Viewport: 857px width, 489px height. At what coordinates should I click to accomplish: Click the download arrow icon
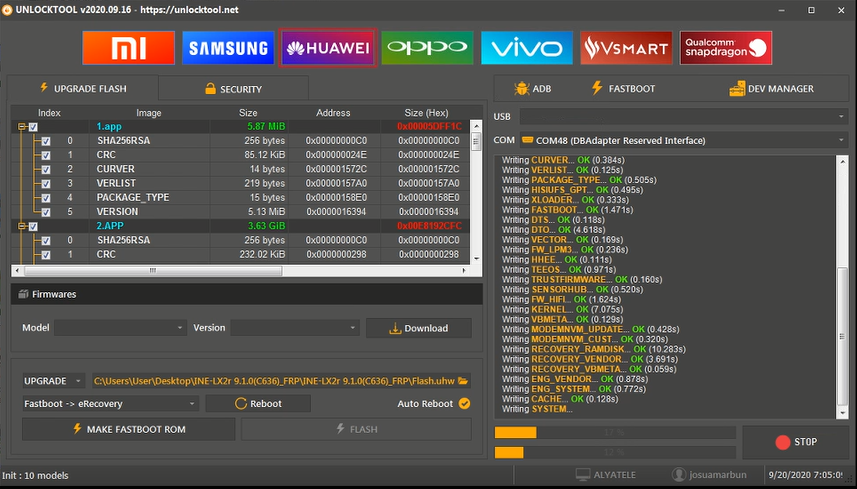[x=395, y=328]
